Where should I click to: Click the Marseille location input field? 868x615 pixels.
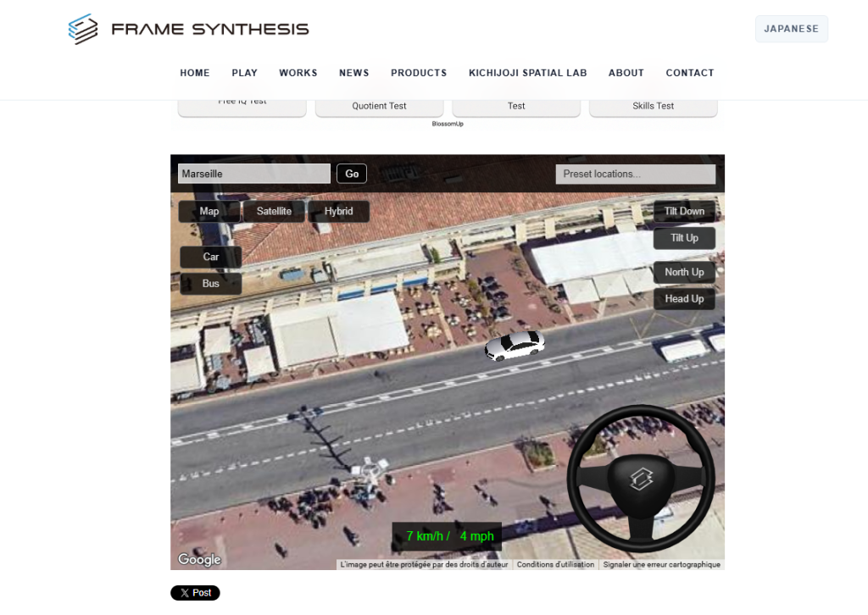(x=254, y=174)
